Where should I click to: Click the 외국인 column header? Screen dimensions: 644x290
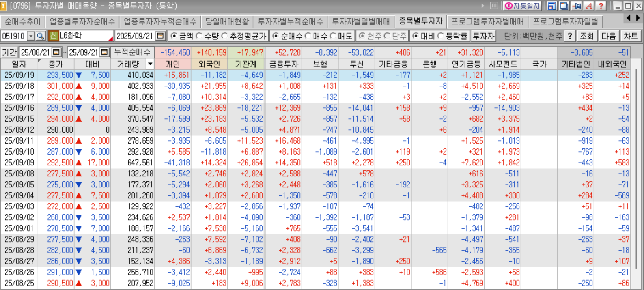click(x=209, y=64)
